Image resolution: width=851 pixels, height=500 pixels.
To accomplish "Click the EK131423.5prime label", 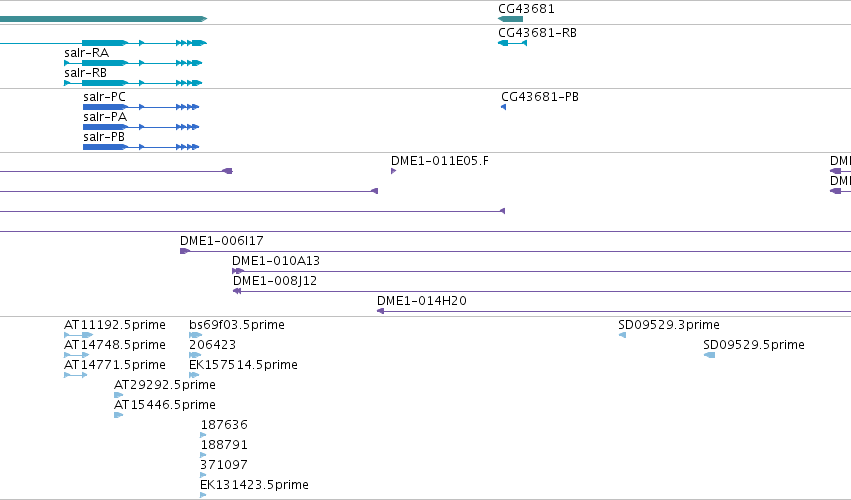I will pos(254,485).
